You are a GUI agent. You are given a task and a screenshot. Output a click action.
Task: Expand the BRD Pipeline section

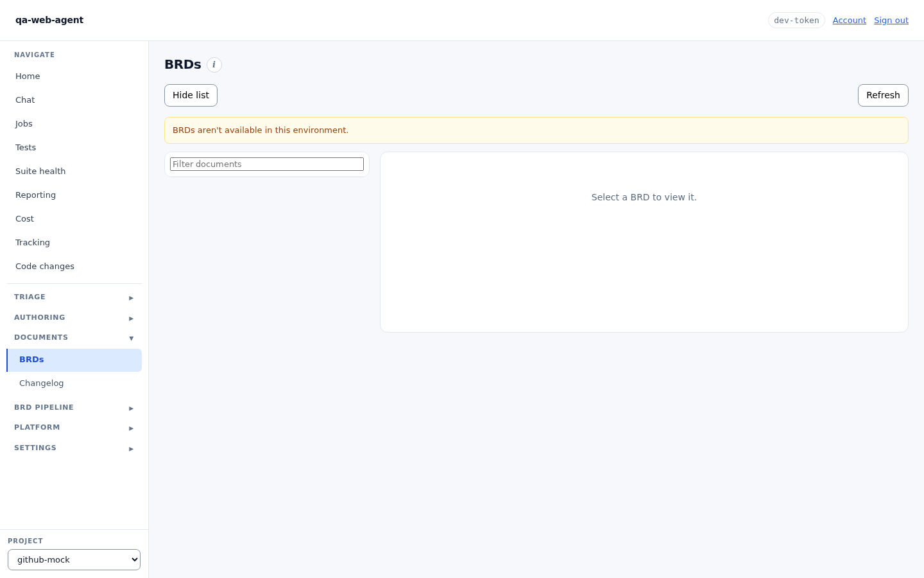(74, 408)
